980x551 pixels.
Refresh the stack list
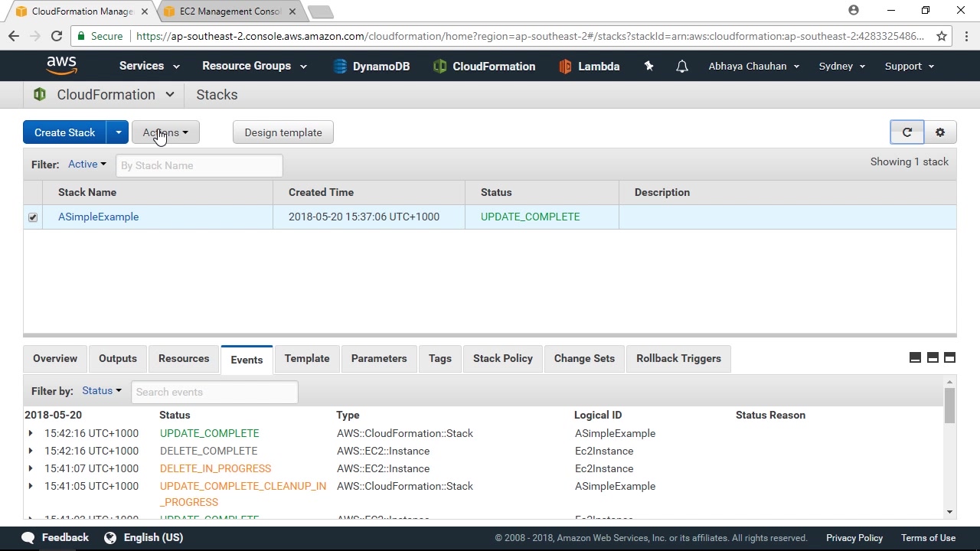click(907, 132)
